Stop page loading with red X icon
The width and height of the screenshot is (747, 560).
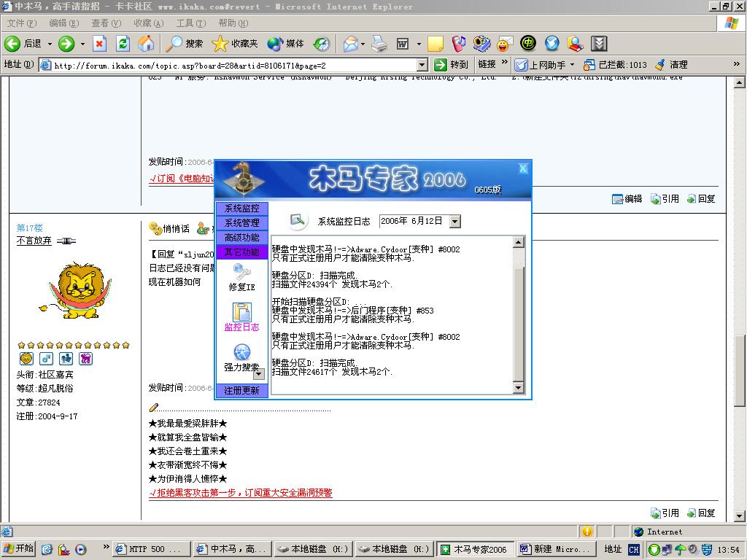(99, 44)
